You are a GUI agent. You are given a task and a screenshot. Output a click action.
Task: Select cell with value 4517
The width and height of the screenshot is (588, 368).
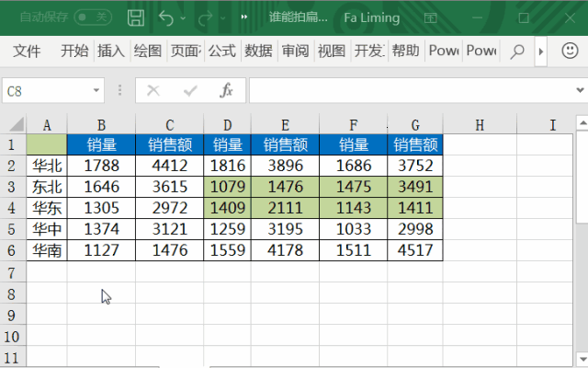[415, 250]
